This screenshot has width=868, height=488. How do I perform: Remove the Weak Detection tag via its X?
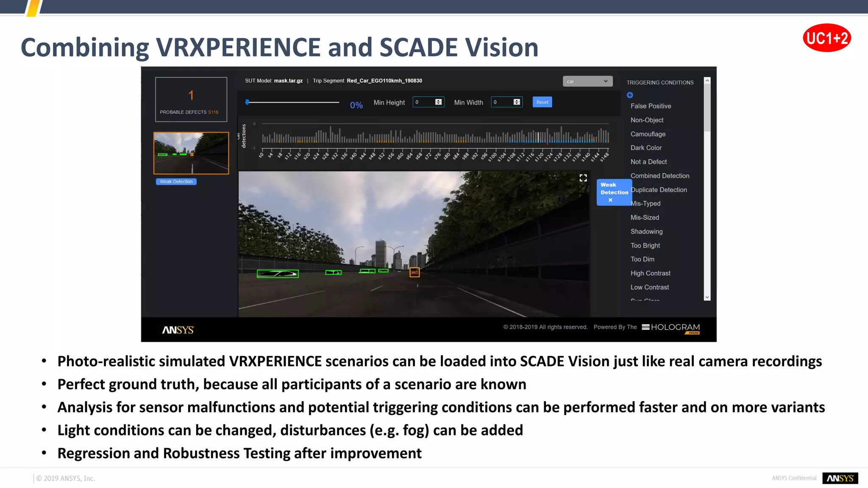610,200
